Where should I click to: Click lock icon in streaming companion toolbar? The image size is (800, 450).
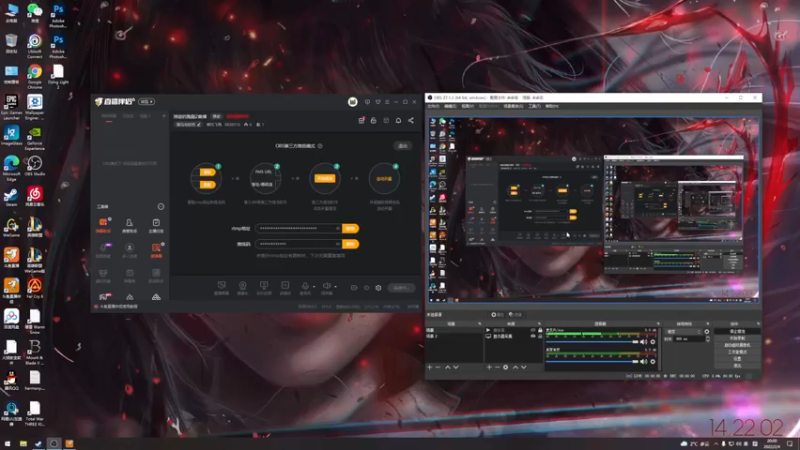point(373,120)
